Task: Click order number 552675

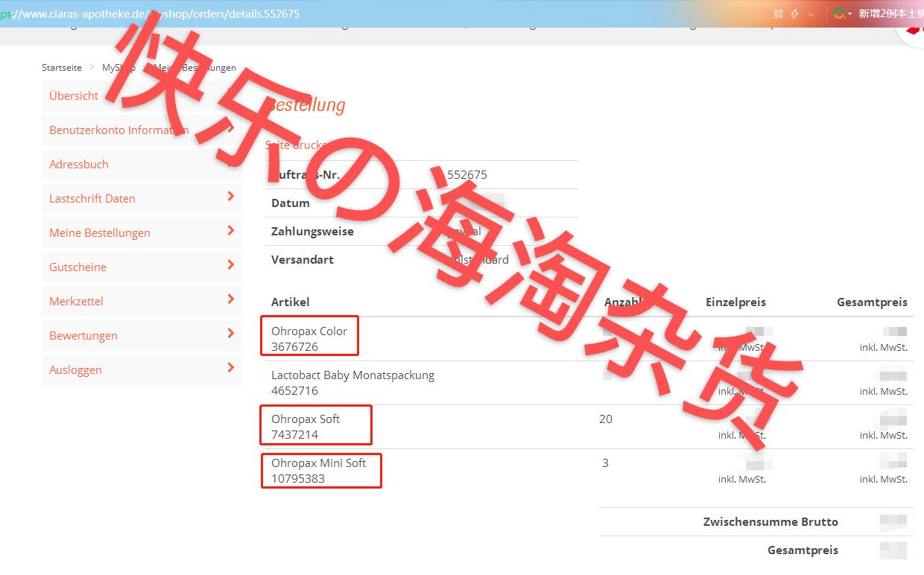Action: [467, 174]
